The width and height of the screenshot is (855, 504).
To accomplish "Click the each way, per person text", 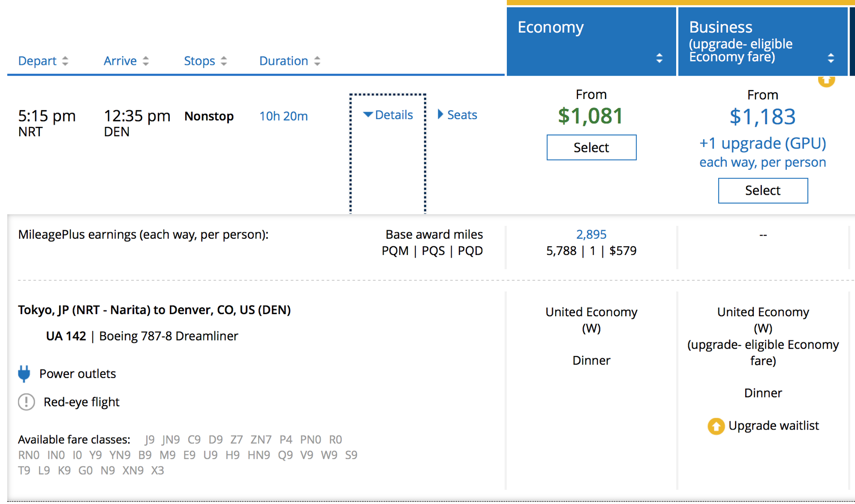I will [763, 162].
